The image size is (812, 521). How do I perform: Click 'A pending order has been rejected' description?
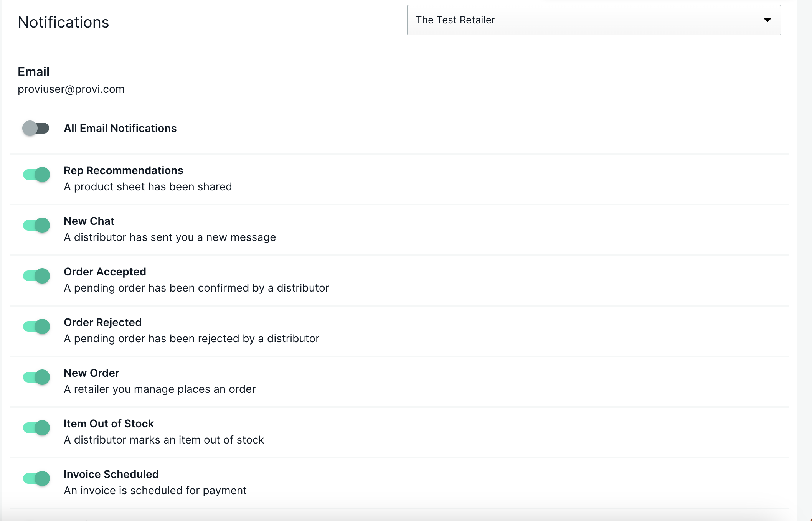[x=191, y=338]
